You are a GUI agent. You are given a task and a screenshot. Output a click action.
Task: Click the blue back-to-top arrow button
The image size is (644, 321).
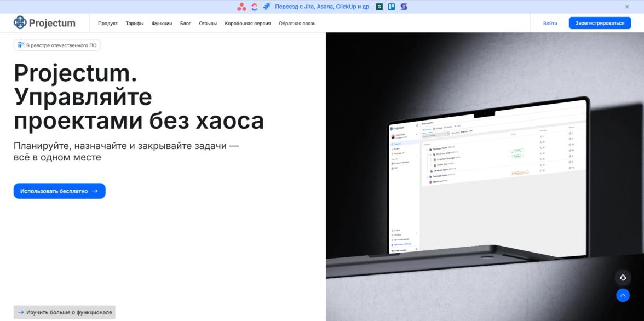(x=623, y=295)
